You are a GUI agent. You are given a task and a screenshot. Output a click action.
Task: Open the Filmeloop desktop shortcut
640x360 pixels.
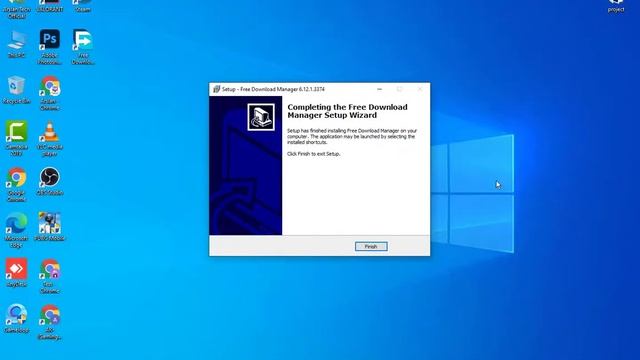coord(16,318)
